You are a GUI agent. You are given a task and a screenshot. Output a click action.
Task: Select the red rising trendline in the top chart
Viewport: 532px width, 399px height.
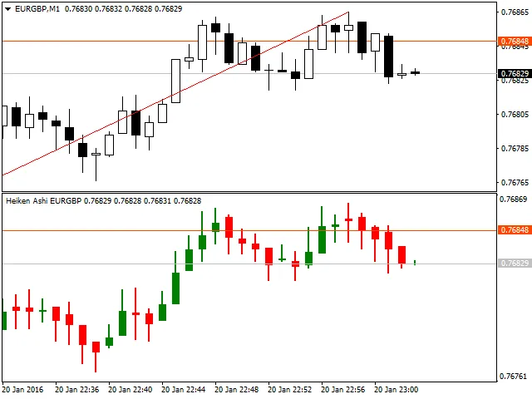(175, 94)
